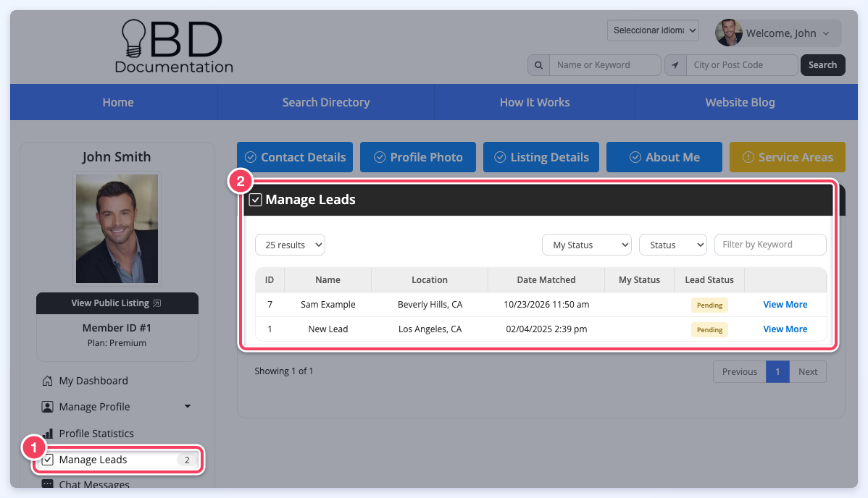Open Website Blog nav item
The width and height of the screenshot is (868, 498).
click(740, 102)
